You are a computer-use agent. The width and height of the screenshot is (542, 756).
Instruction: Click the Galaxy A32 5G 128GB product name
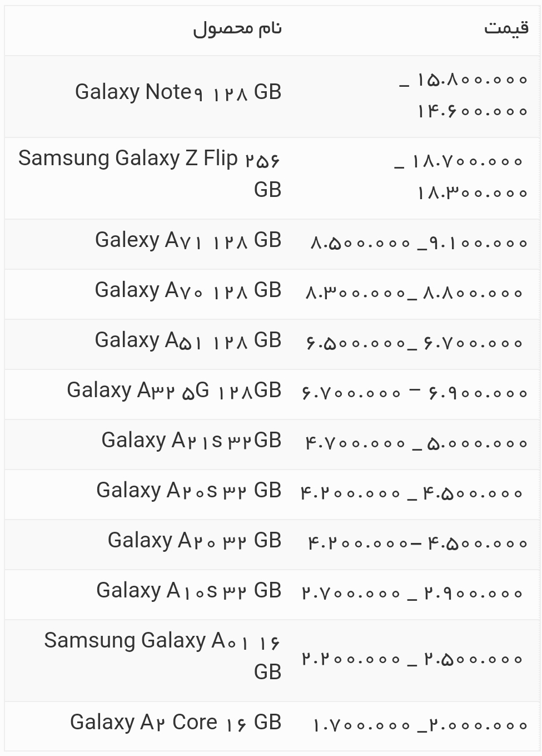[x=174, y=391]
